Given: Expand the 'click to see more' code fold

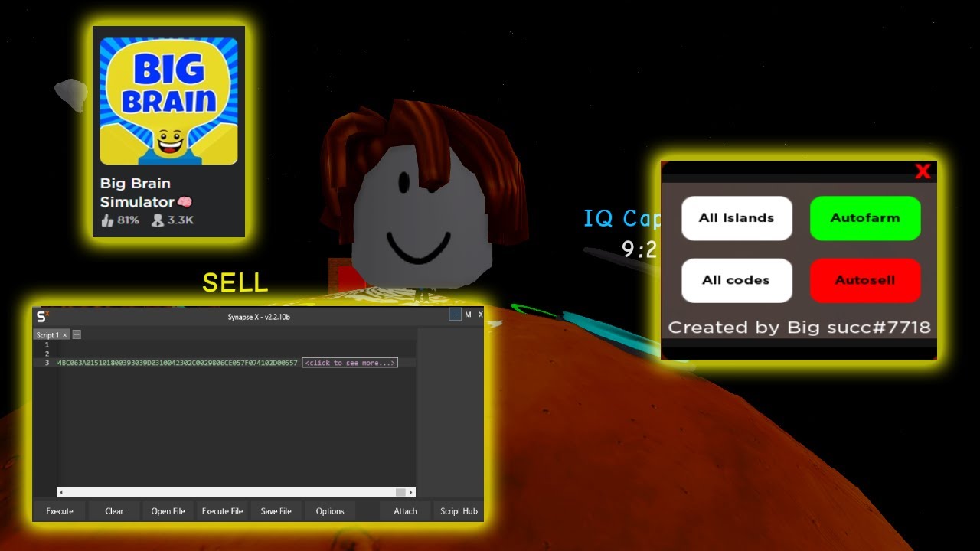Looking at the screenshot, I should pos(350,363).
